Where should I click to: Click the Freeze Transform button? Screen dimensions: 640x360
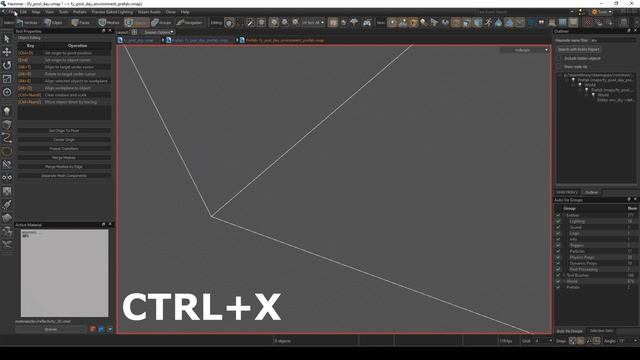(x=64, y=149)
